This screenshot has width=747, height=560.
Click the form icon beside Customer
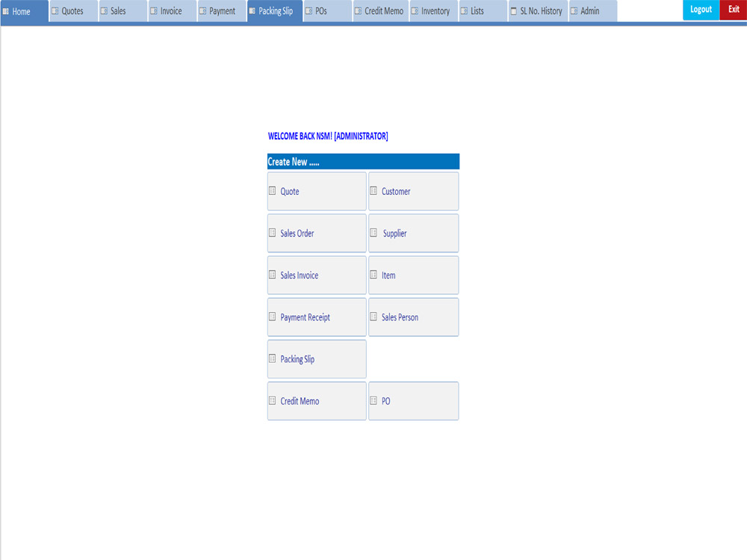[x=373, y=191]
